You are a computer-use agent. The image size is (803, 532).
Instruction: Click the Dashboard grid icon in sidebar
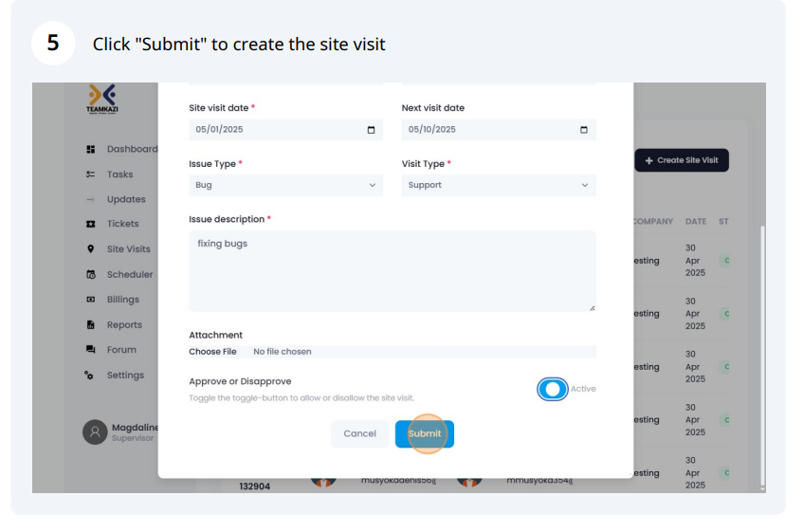tap(91, 149)
